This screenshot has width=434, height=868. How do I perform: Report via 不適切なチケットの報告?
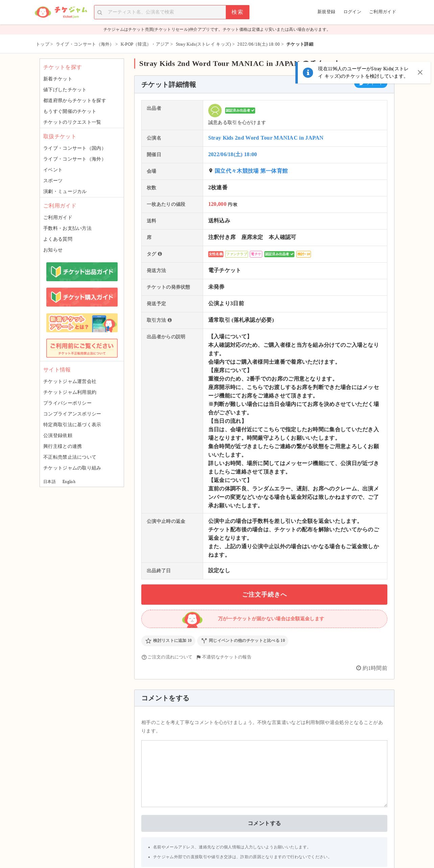click(224, 657)
